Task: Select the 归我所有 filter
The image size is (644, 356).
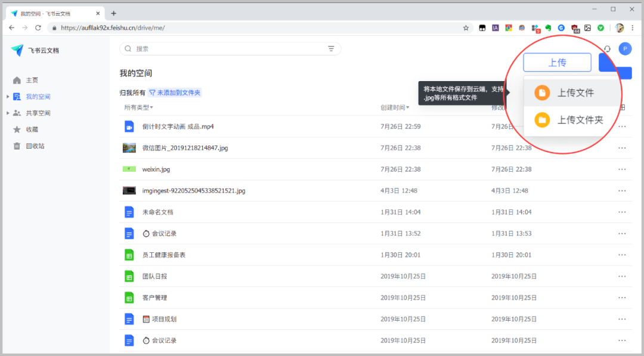Action: pos(132,93)
